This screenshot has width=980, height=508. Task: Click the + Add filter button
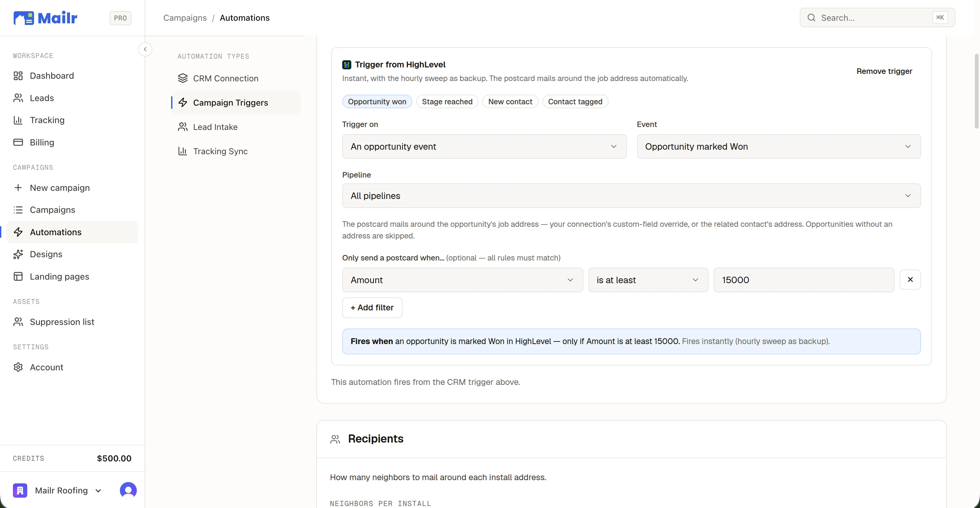coord(372,307)
